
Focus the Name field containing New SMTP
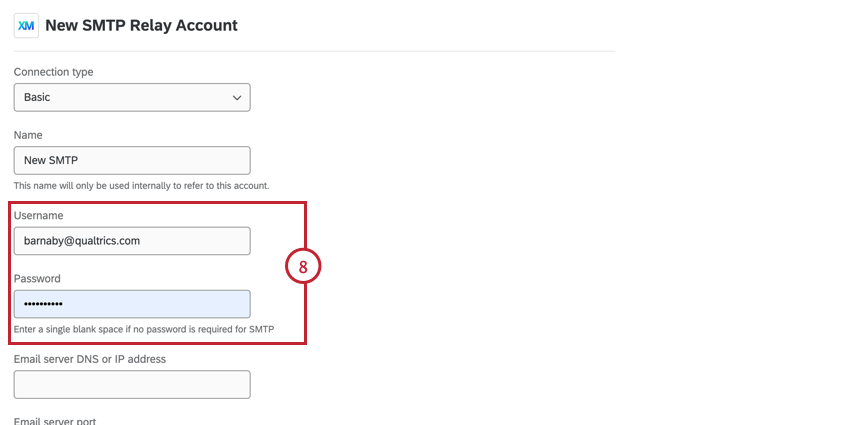(x=132, y=160)
